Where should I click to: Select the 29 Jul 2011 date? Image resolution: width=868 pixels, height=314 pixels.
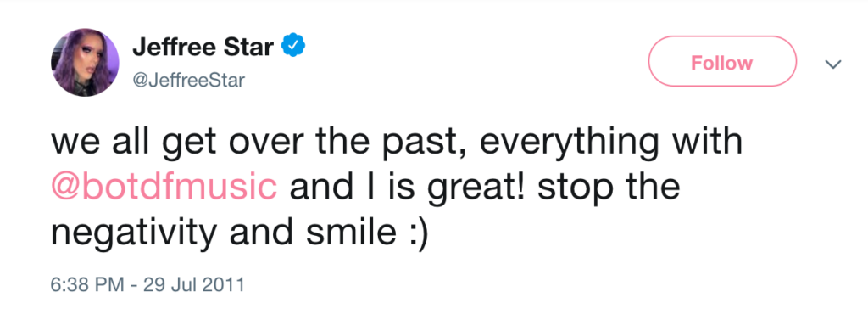pos(193,284)
